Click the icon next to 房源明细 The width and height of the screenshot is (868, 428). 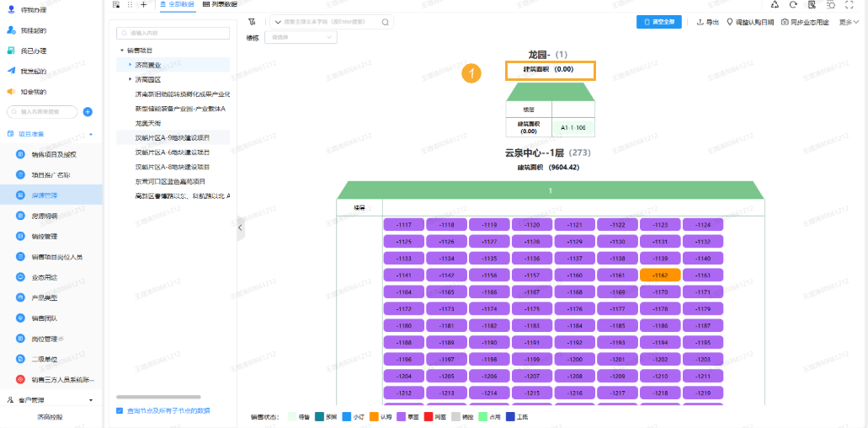pyautogui.click(x=20, y=216)
